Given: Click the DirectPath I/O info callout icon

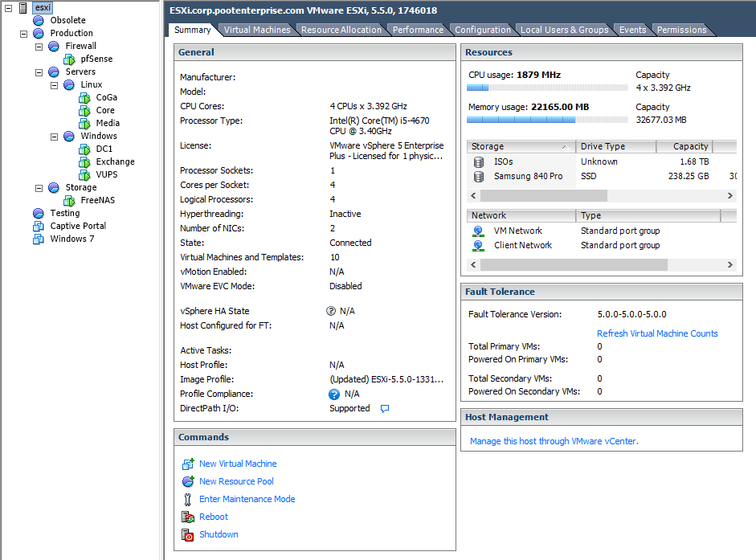Looking at the screenshot, I should click(385, 408).
